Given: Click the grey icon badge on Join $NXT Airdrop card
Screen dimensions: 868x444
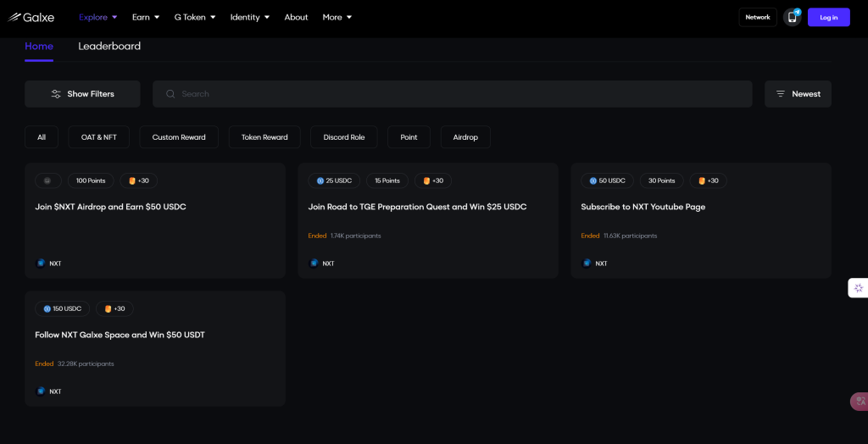Looking at the screenshot, I should pos(48,180).
